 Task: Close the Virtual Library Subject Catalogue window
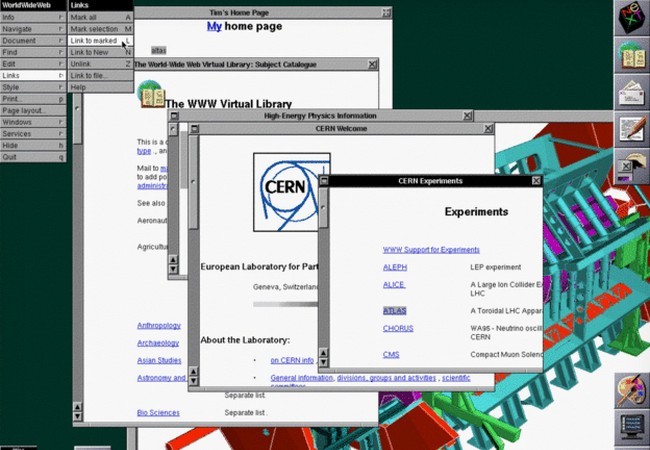pyautogui.click(x=372, y=64)
